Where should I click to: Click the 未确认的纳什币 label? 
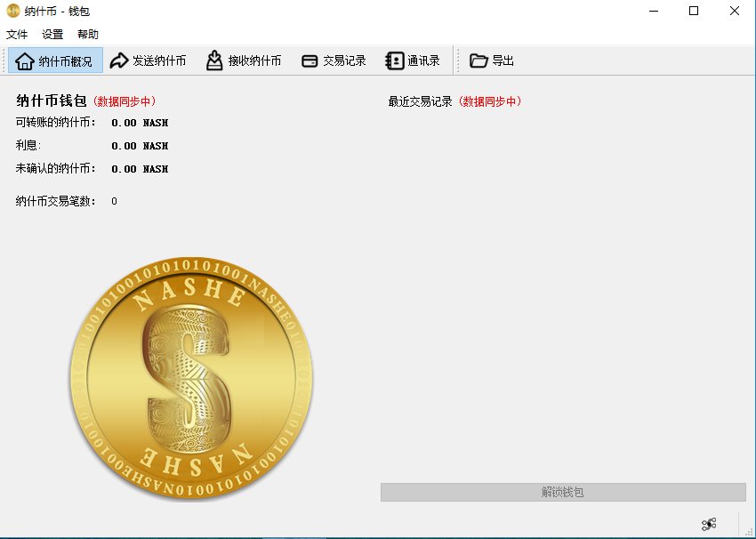tap(55, 169)
